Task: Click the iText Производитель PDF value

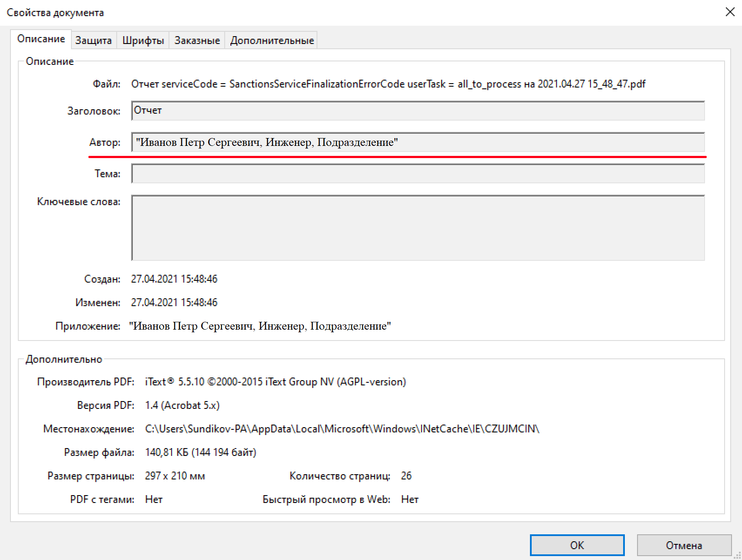Action: click(x=275, y=382)
